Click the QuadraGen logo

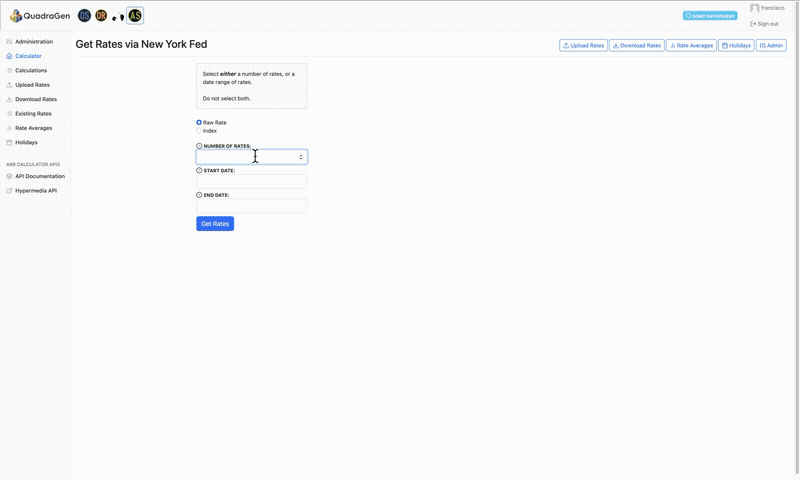[40, 16]
